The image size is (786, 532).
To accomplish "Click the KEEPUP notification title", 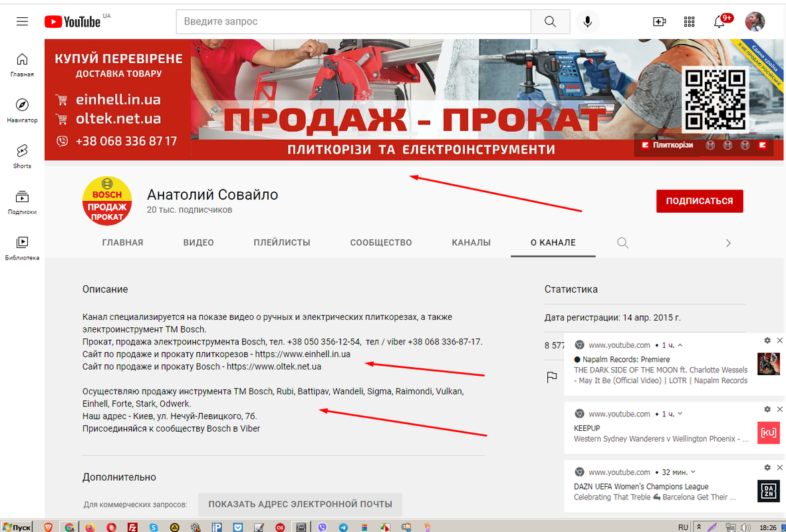I will pos(587,428).
